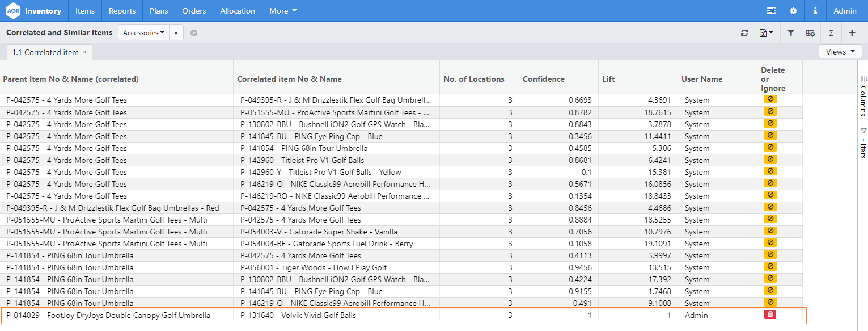Delete the FootJoy DryJoys umbrella row with the trash icon
The height and width of the screenshot is (331, 868).
[770, 314]
